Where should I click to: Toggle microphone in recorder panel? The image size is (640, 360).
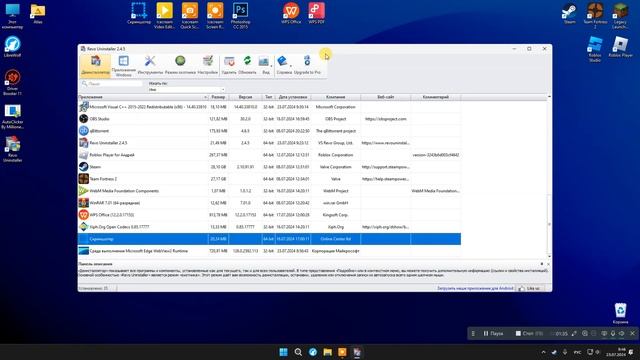[613, 333]
